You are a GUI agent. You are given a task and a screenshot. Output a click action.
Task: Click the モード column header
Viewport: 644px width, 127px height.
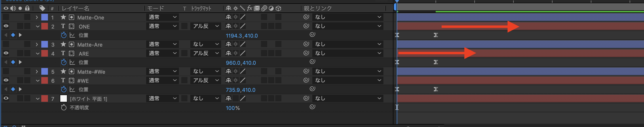point(155,8)
